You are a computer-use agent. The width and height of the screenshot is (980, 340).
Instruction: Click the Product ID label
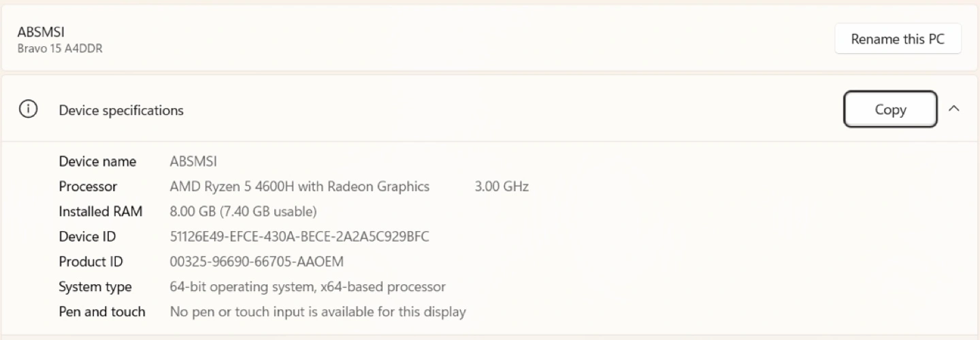(x=91, y=262)
